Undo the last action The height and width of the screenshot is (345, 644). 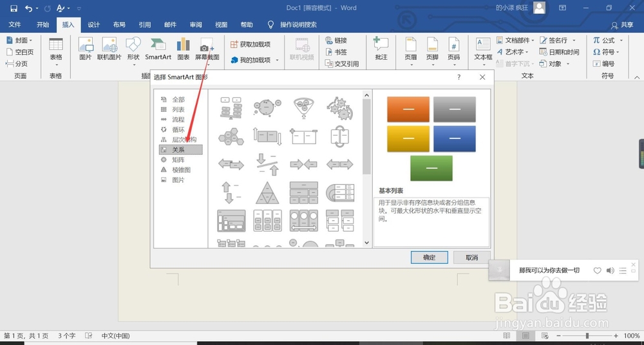(28, 8)
